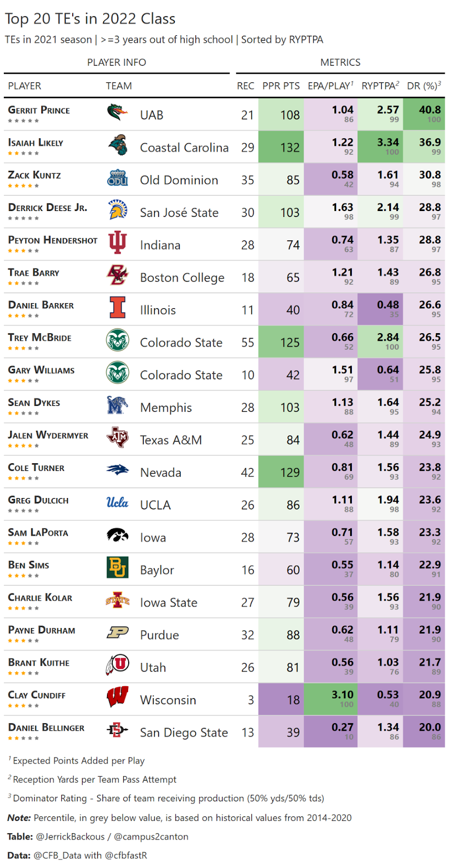Click the PLAYER INFO group heading
This screenshot has width=449, height=868.
pos(117,62)
